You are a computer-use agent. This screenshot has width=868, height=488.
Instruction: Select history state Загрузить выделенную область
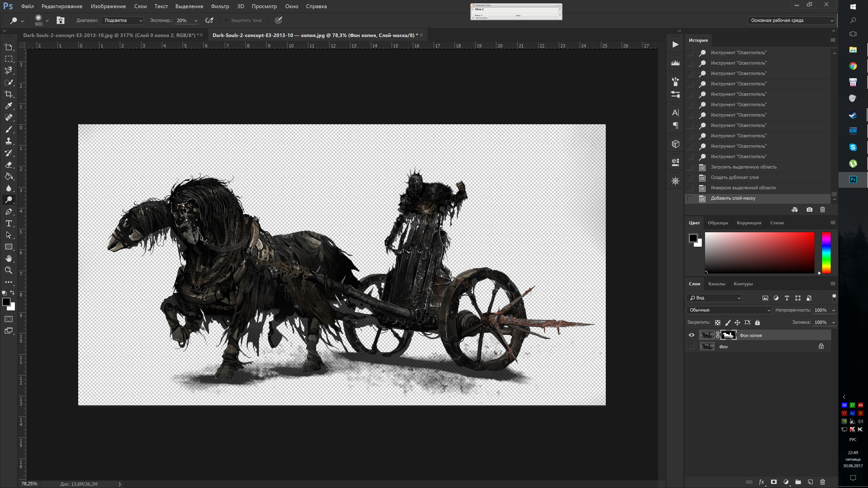[743, 167]
